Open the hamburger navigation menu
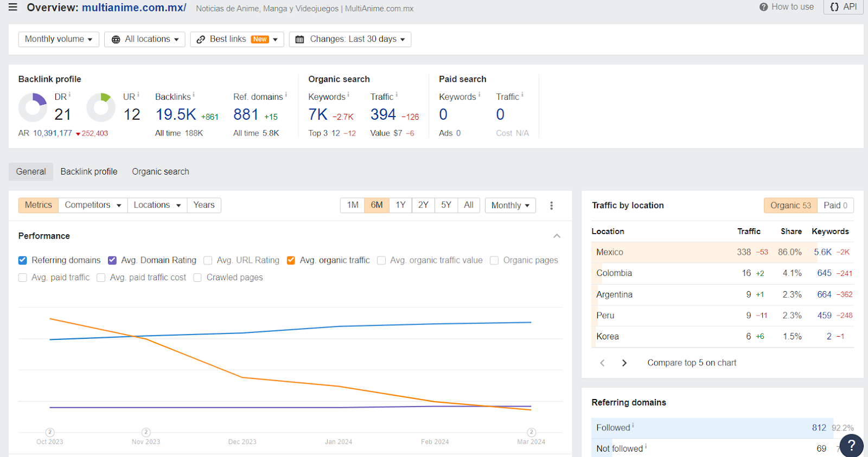The image size is (868, 457). pyautogui.click(x=13, y=7)
